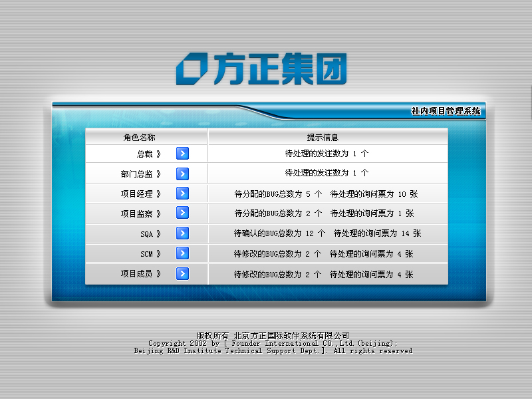This screenshot has height=399, width=532.
Task: Click the arrow icon next to 总裁
Action: (x=182, y=154)
